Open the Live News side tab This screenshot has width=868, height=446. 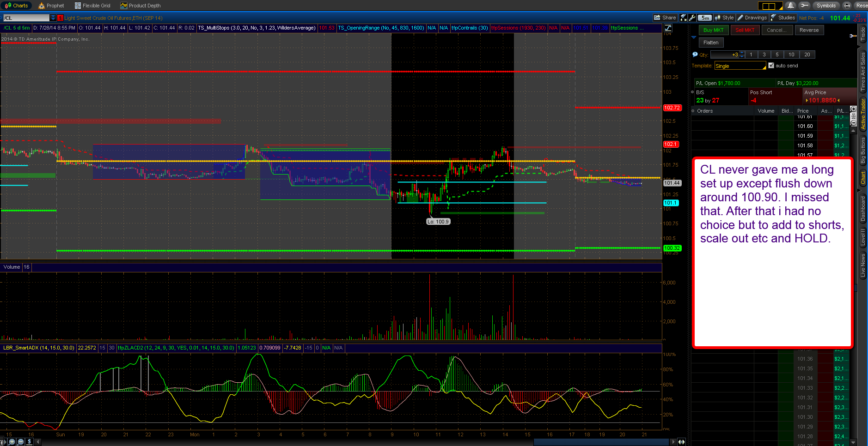[x=862, y=265]
